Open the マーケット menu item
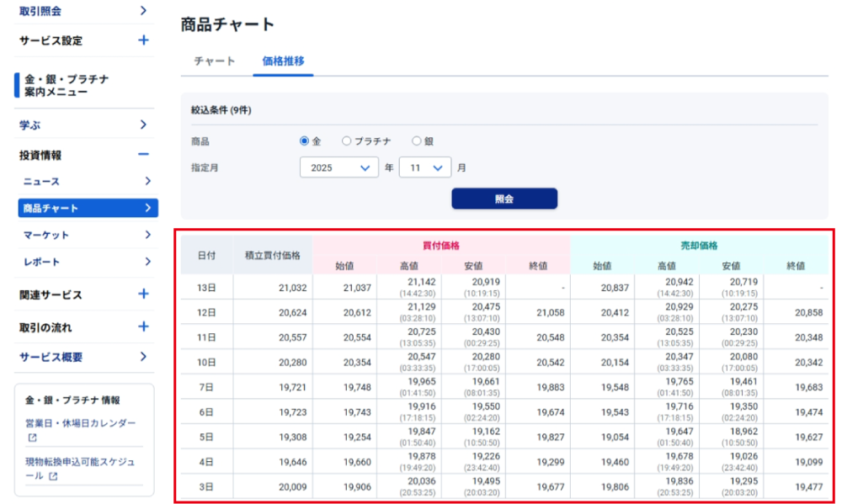Viewport: 842px width, 504px height. (87, 235)
